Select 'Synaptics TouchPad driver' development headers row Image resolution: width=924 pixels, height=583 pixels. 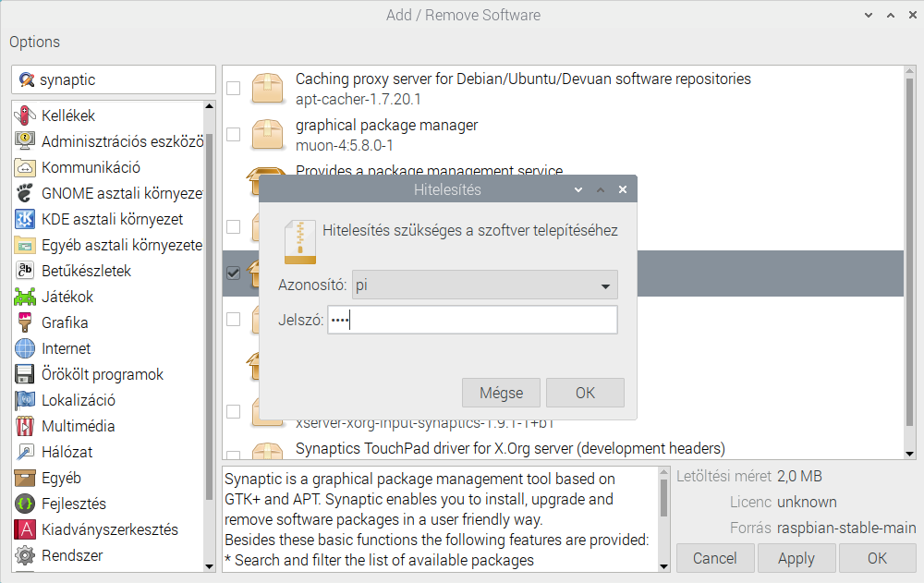point(510,449)
